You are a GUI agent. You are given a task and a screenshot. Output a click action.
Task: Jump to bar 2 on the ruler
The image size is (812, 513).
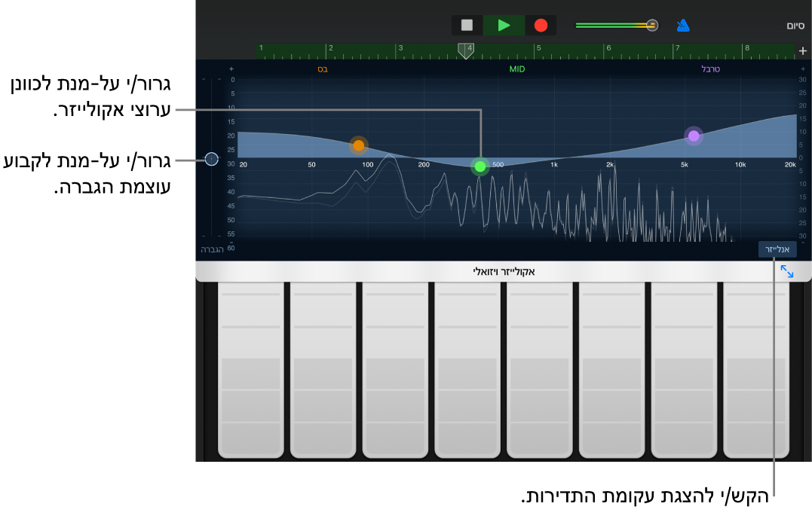tap(331, 47)
